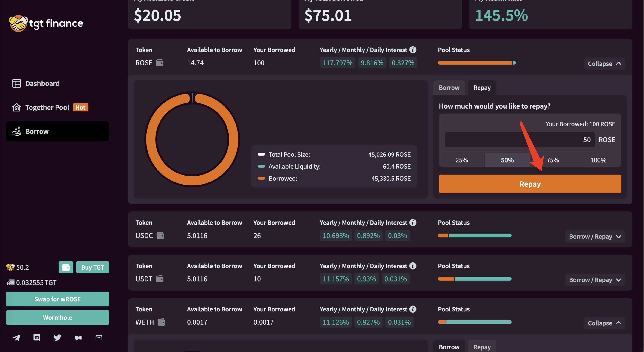Open the Discord social icon
The image size is (644, 352).
pyautogui.click(x=37, y=338)
